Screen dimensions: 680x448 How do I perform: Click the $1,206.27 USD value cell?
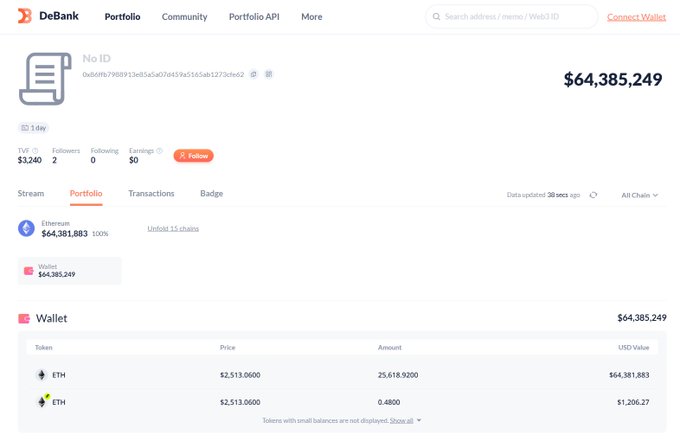point(633,402)
